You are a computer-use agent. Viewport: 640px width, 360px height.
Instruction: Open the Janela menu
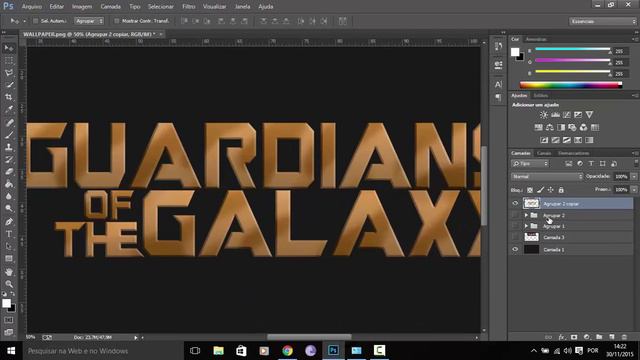242,7
